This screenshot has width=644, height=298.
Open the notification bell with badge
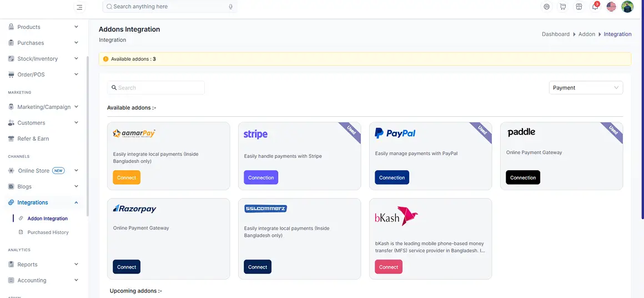coord(595,6)
